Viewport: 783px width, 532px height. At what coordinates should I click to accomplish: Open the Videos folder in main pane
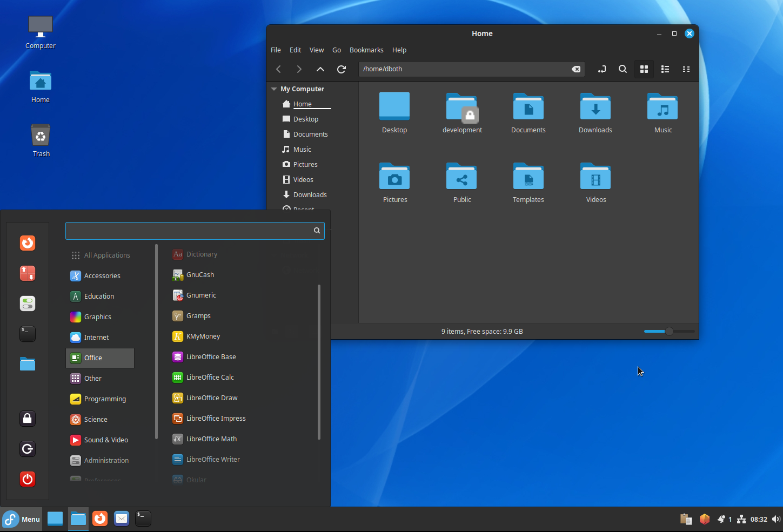[x=595, y=183]
